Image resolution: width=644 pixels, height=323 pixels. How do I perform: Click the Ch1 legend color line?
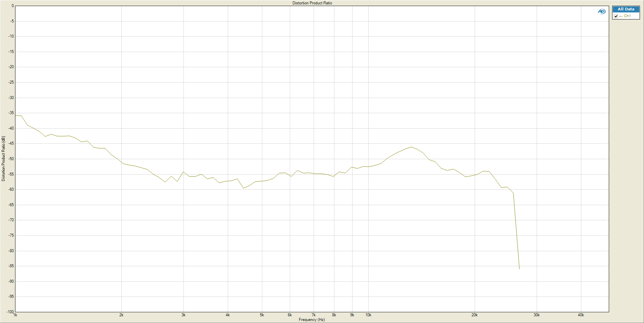[621, 16]
